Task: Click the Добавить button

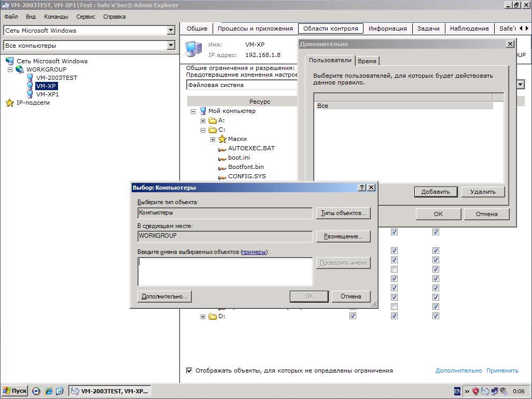Action: [x=436, y=192]
